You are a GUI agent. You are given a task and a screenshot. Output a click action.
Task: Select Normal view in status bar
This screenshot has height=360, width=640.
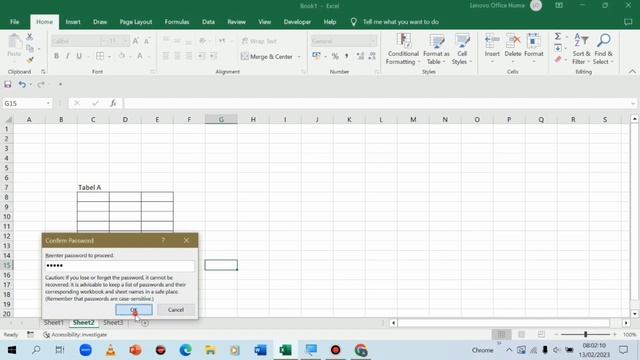click(501, 334)
